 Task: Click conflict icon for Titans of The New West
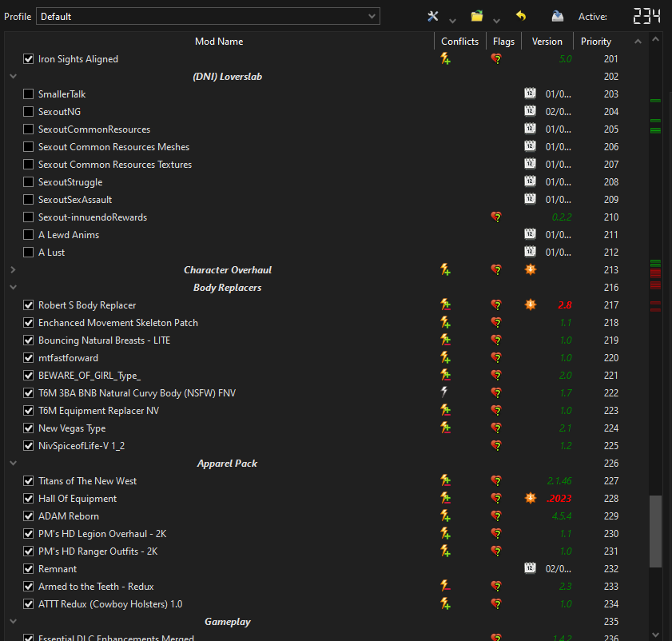point(445,480)
